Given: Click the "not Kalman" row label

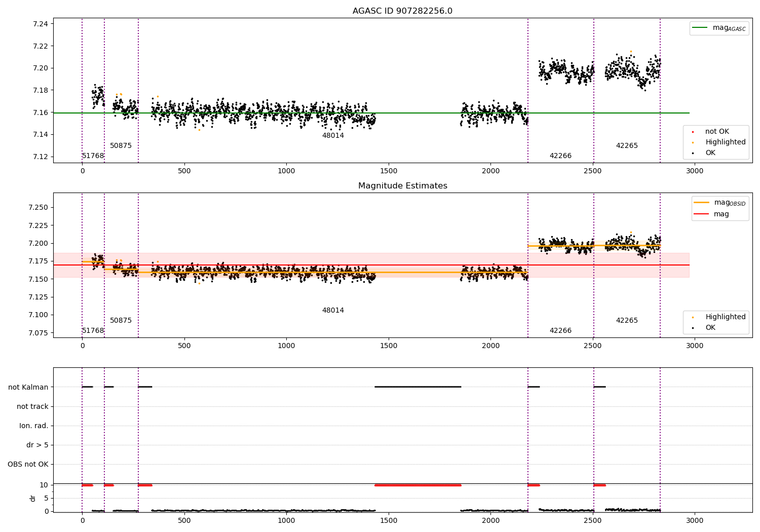Looking at the screenshot, I should (28, 388).
